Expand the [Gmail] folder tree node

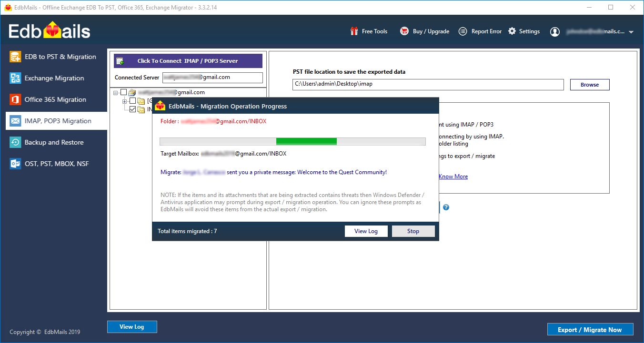point(125,101)
